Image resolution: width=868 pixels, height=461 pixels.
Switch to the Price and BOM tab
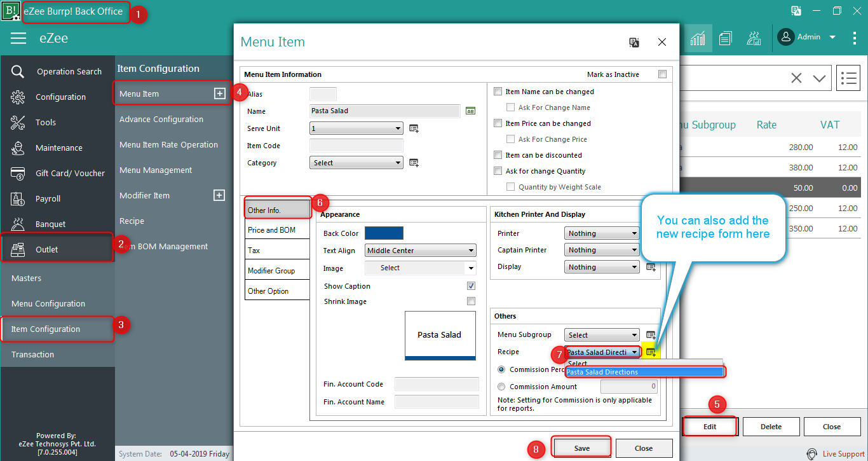point(277,230)
